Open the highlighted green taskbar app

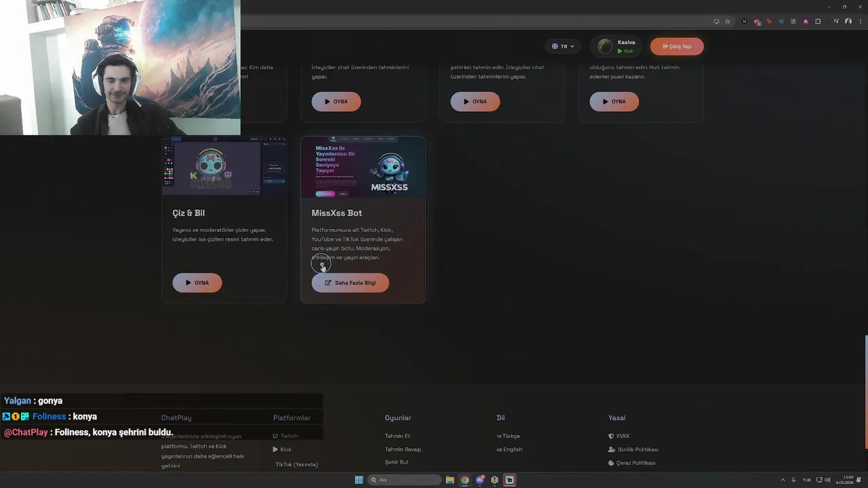509,480
